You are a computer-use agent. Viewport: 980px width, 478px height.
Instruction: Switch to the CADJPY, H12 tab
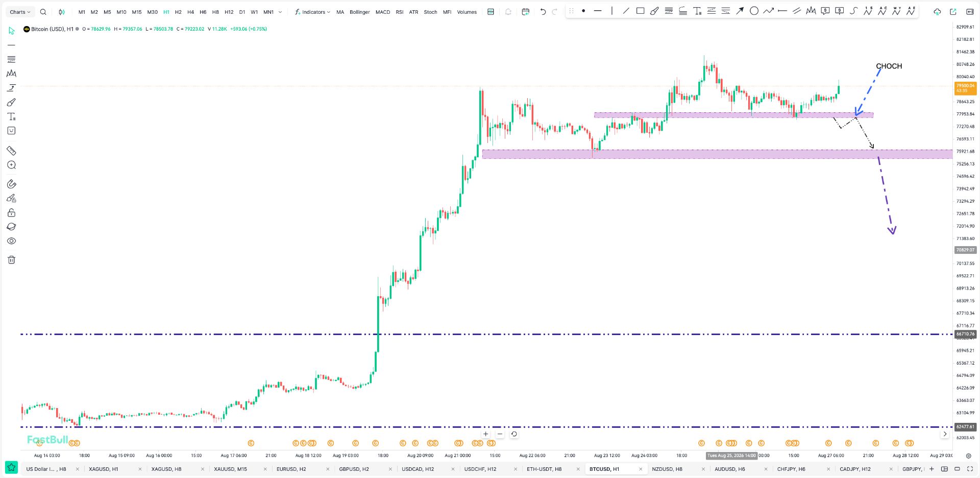(855, 469)
